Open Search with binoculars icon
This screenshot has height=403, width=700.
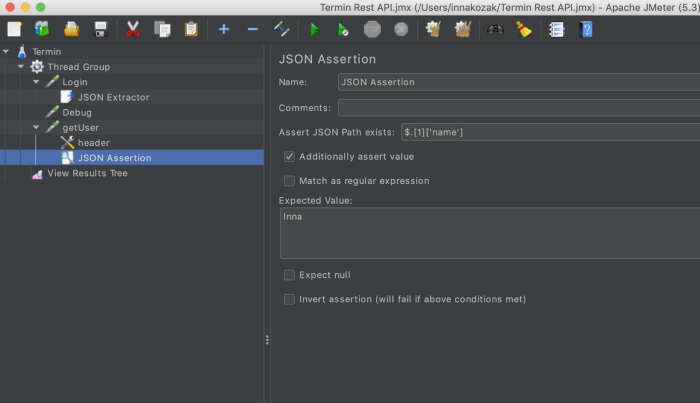(x=495, y=29)
